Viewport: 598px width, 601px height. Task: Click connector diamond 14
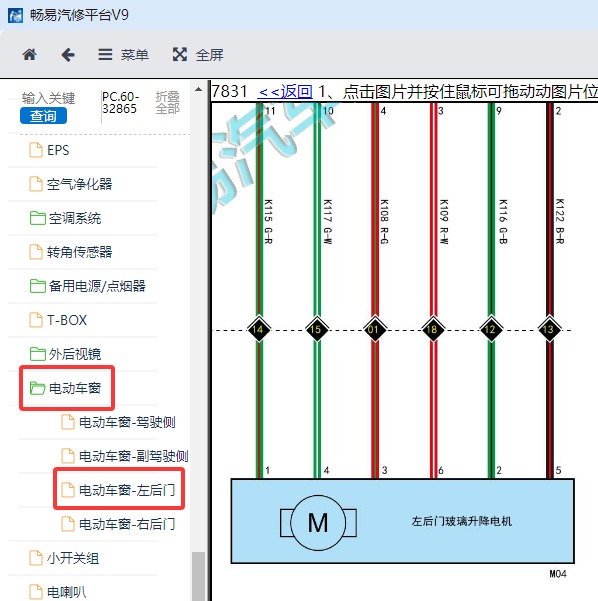(258, 329)
